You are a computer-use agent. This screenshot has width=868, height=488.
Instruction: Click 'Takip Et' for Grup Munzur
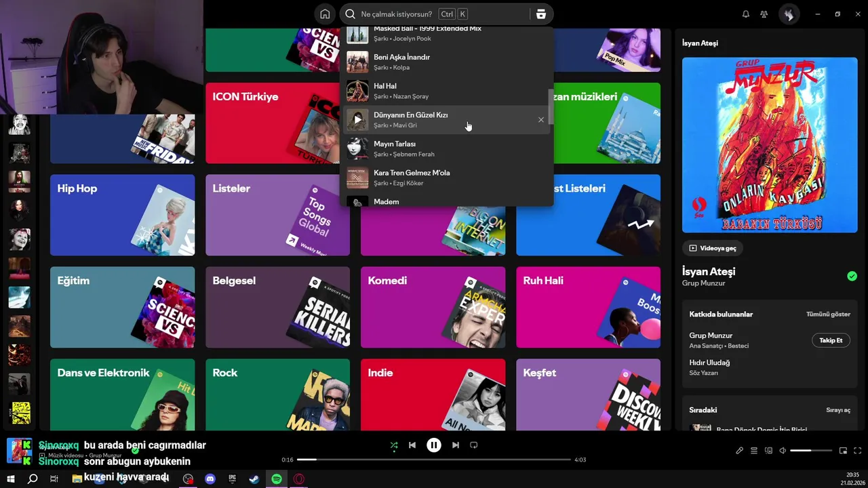[x=831, y=340]
